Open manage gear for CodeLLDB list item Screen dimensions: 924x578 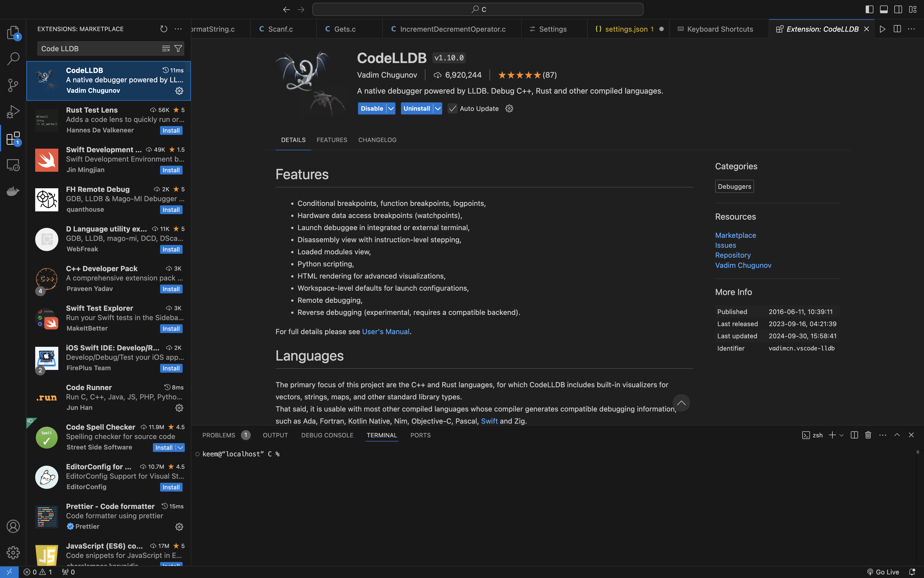click(179, 91)
